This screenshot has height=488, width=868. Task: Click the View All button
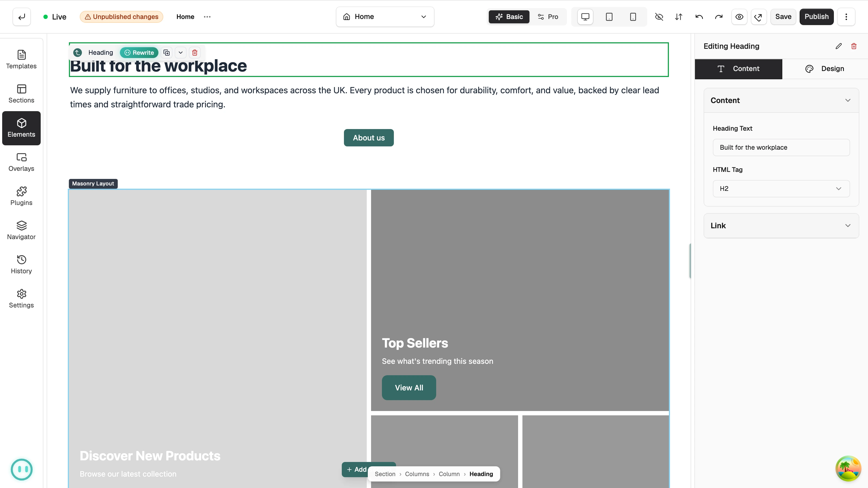pyautogui.click(x=409, y=388)
